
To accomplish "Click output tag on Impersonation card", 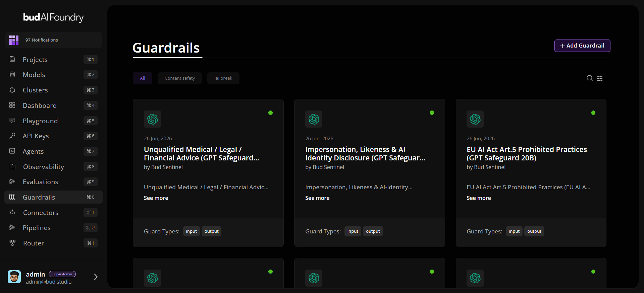I will (x=373, y=231).
